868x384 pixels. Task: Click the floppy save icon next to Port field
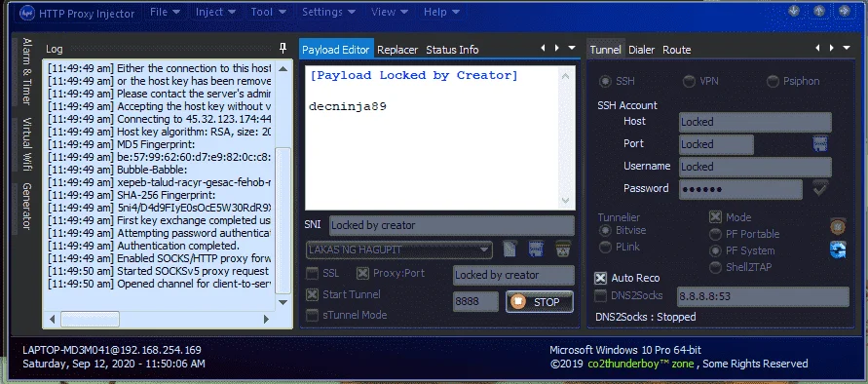pos(820,144)
